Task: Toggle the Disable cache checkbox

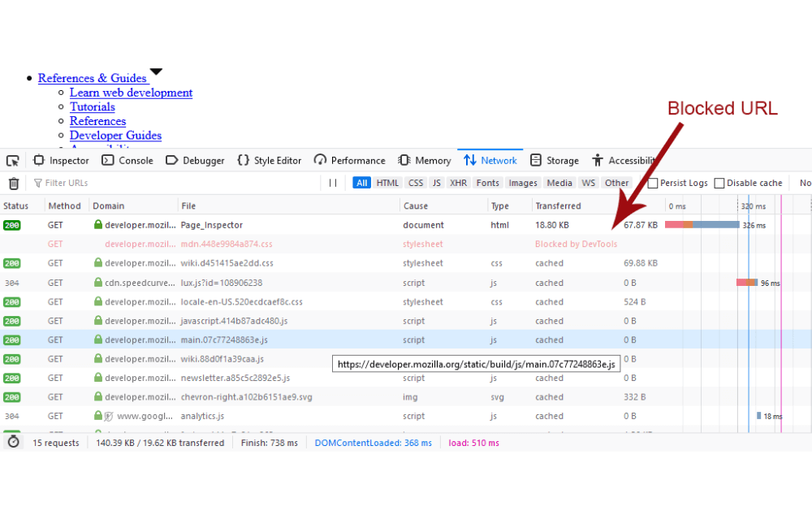Action: [x=719, y=184]
